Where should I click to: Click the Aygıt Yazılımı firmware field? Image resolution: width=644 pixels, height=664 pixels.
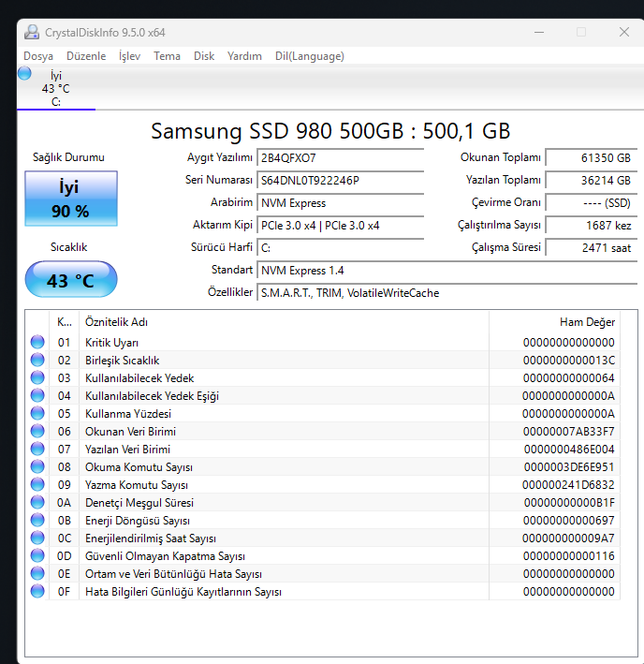point(340,157)
